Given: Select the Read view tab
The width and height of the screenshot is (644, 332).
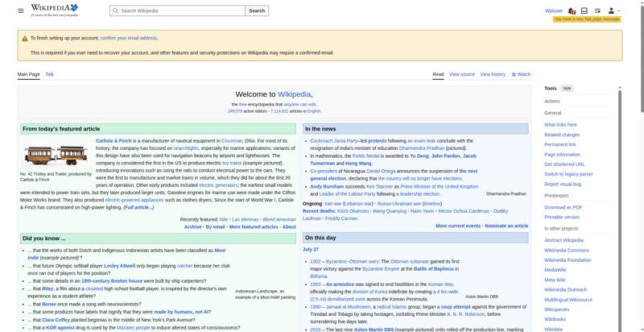Looking at the screenshot, I should (x=438, y=74).
